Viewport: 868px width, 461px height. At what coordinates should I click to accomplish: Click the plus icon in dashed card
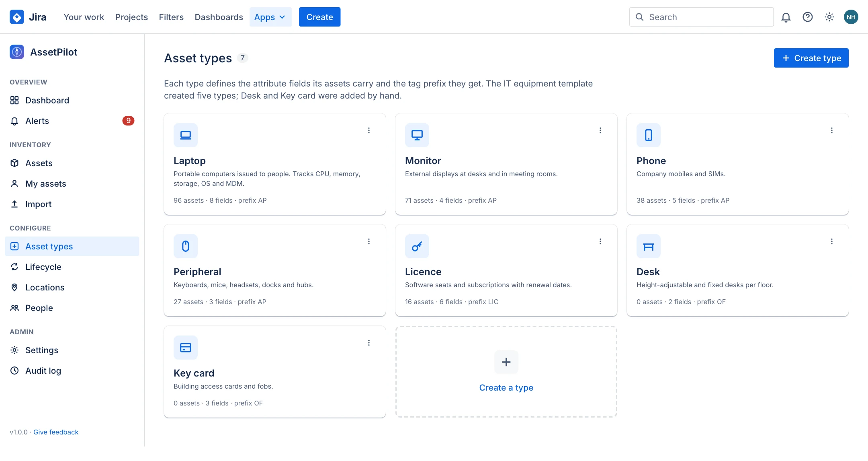click(x=506, y=362)
